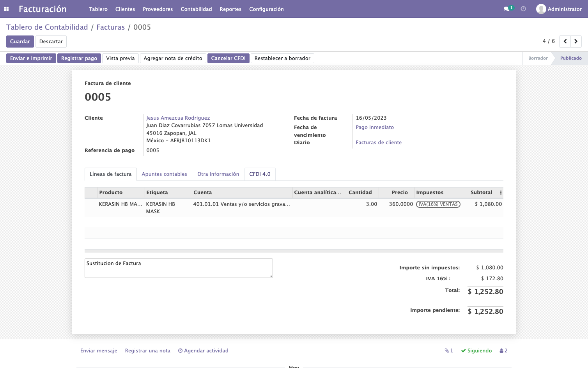588x368 pixels.
Task: Open the Proveedores menu
Action: (x=158, y=9)
